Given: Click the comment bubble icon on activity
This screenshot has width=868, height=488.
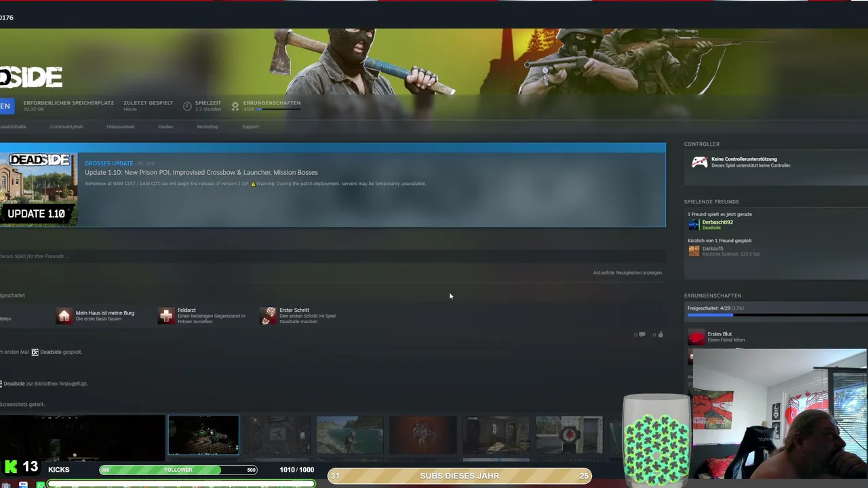Looking at the screenshot, I should (x=642, y=334).
